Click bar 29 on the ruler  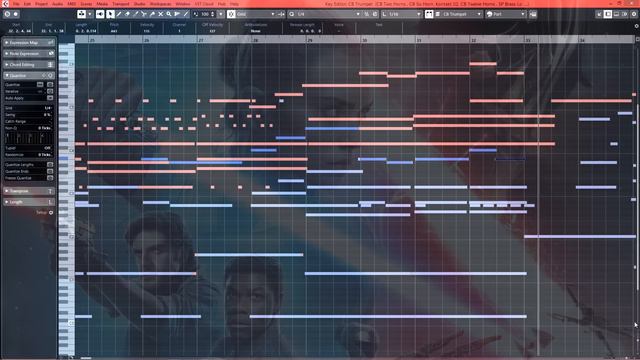(x=309, y=40)
